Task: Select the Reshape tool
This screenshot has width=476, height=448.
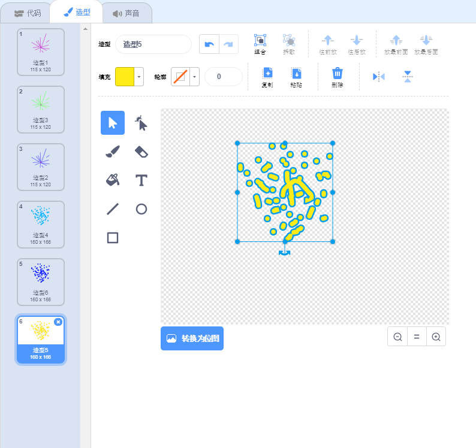Action: click(141, 123)
